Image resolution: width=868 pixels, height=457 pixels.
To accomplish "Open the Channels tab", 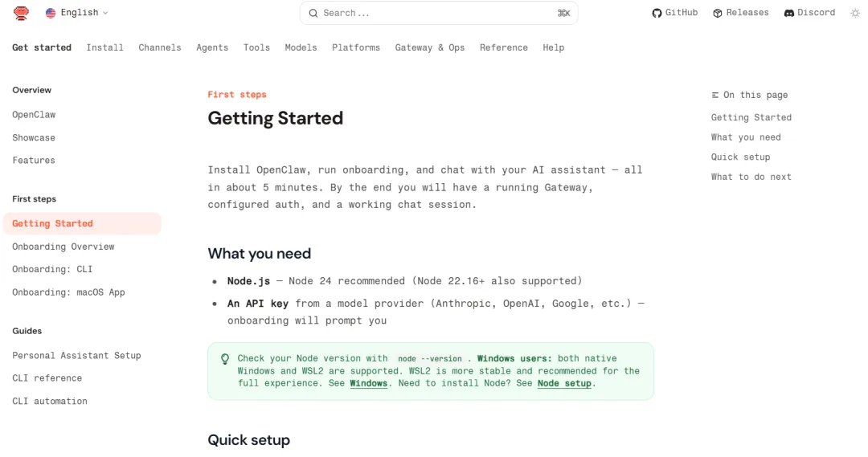I will [160, 47].
